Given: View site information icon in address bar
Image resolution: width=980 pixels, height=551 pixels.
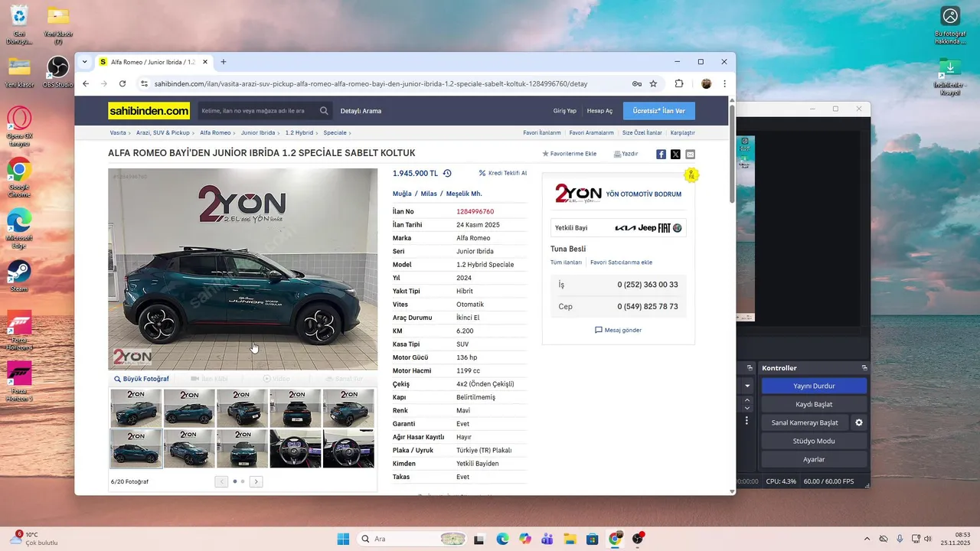Looking at the screenshot, I should (143, 83).
